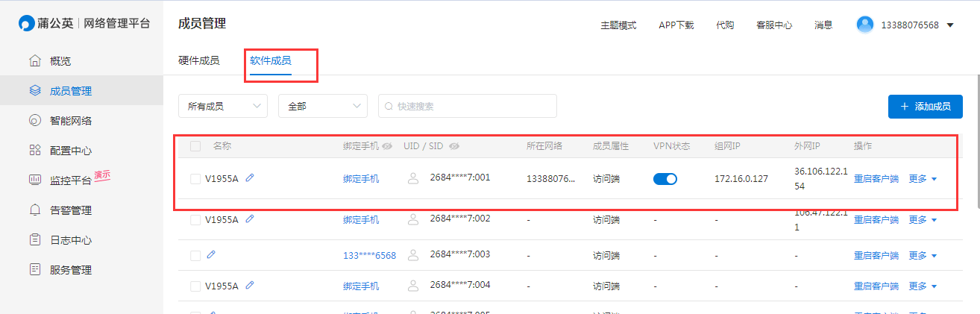
Task: Click 重启客户端 in row 2684****7:001
Action: coord(876,179)
